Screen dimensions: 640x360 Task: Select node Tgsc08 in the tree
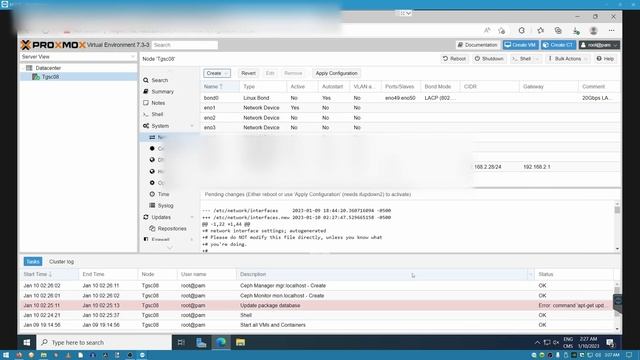[50, 77]
